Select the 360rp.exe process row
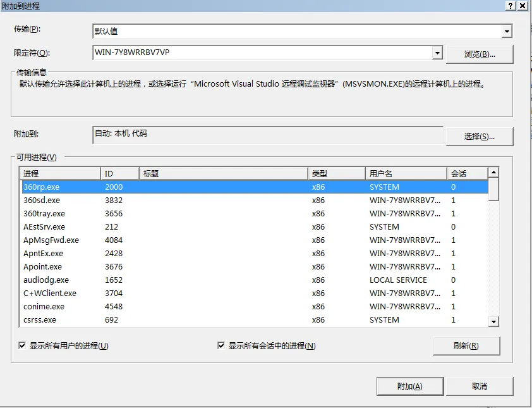532x408 pixels. point(255,187)
